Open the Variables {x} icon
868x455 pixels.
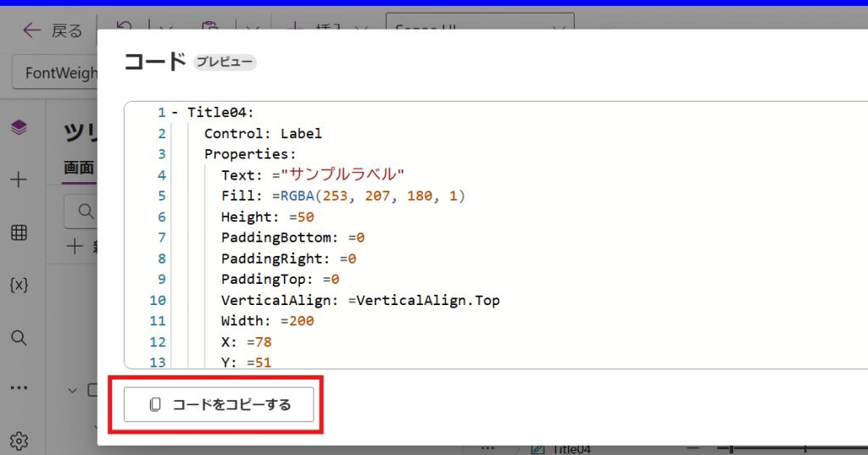[x=19, y=285]
